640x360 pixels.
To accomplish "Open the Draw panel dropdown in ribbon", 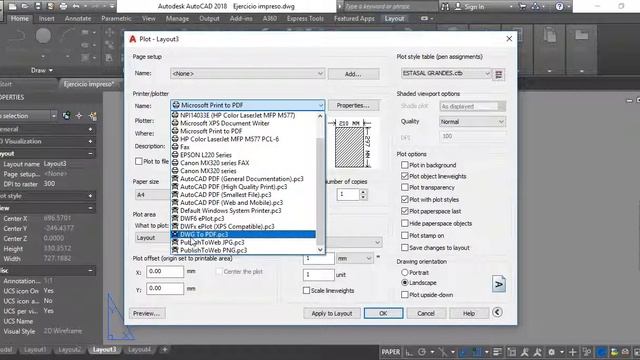I will pos(42,70).
